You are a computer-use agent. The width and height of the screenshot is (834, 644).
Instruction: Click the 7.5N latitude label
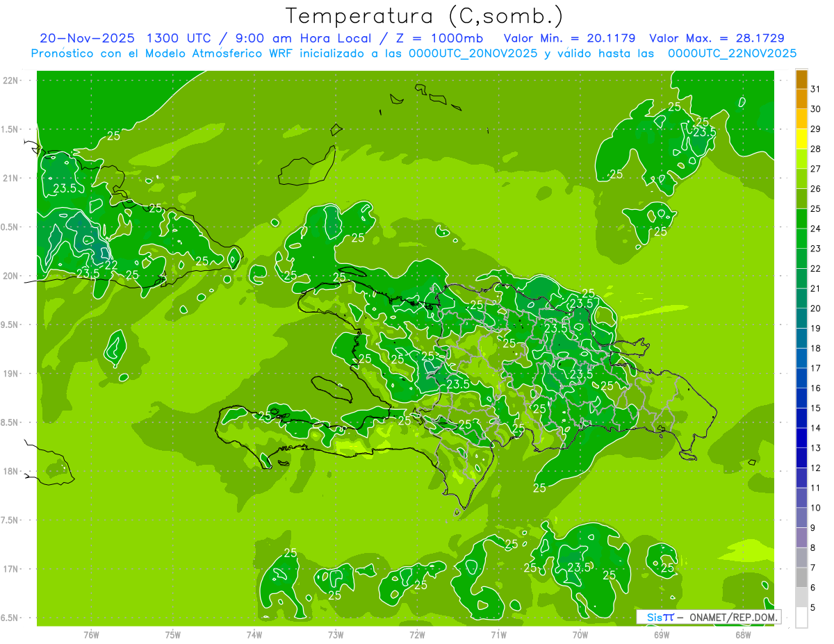10,520
